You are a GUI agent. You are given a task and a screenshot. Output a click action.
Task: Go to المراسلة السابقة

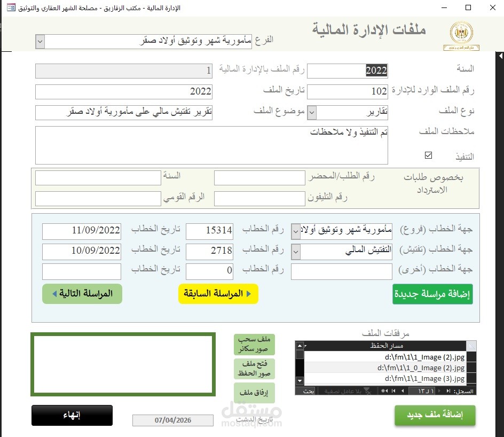pos(218,294)
